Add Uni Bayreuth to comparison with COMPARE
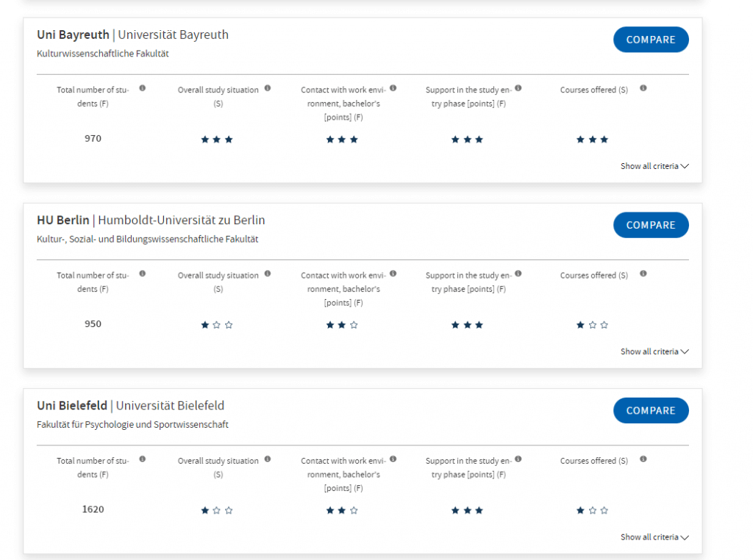Screen dimensions: 753x560 tap(651, 40)
